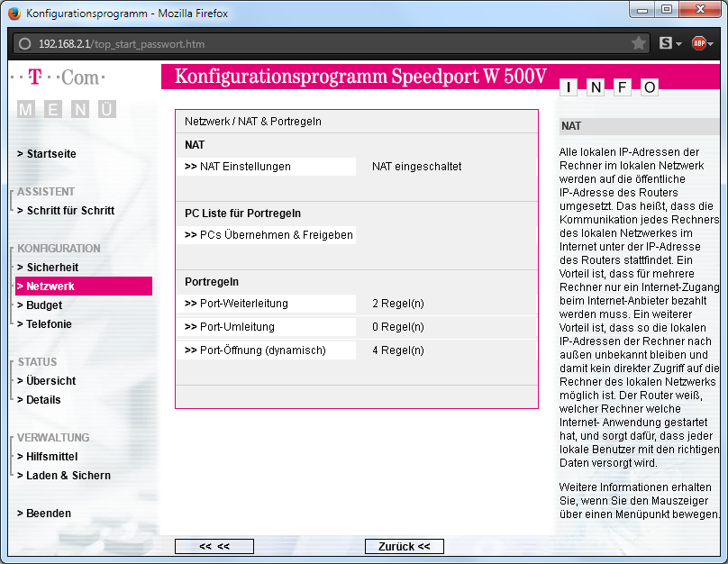728x564 pixels.
Task: Click the Firefox logo icon in title bar
Action: click(14, 13)
